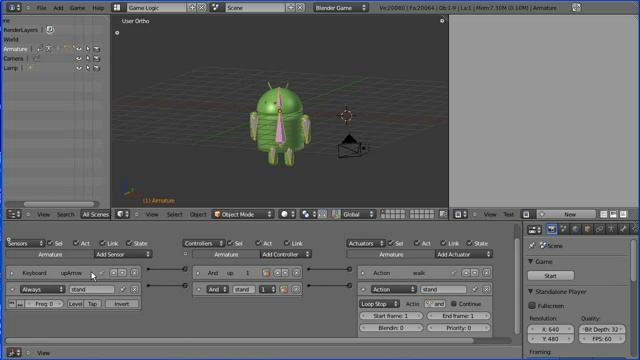Open the Add Controller dropdown
This screenshot has height=360, width=640.
286,254
